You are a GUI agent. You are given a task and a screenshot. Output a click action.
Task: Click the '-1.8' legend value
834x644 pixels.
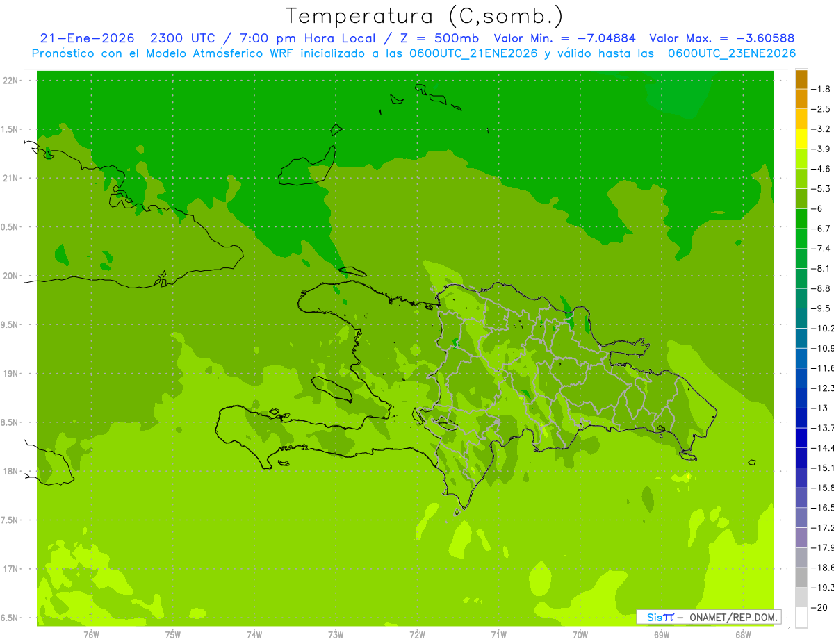pos(821,89)
